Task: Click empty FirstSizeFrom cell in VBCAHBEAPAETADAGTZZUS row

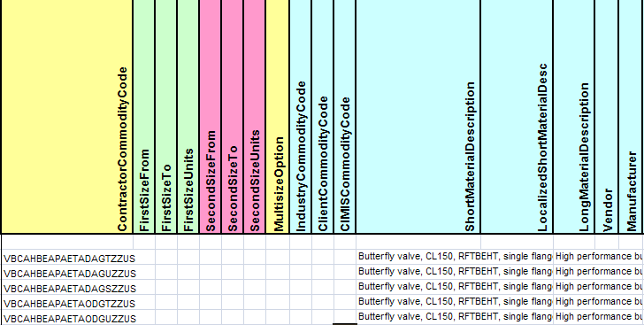Action: [144, 257]
